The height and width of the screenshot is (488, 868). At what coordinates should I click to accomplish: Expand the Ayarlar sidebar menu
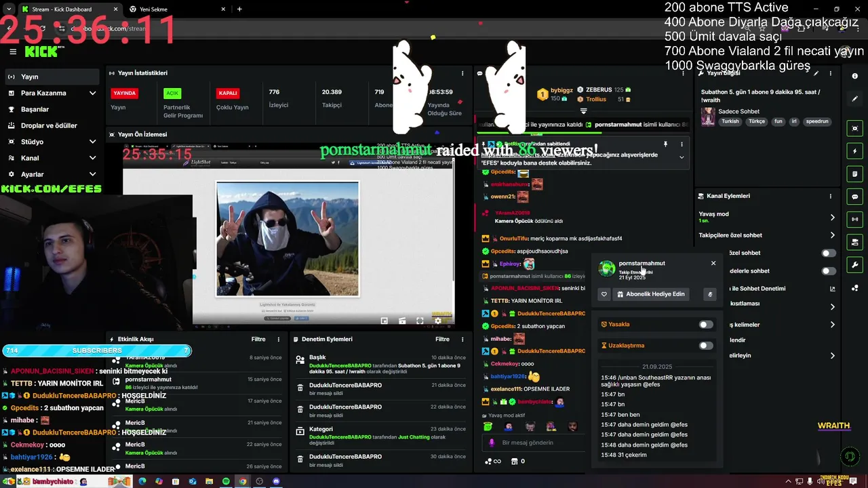tap(92, 174)
